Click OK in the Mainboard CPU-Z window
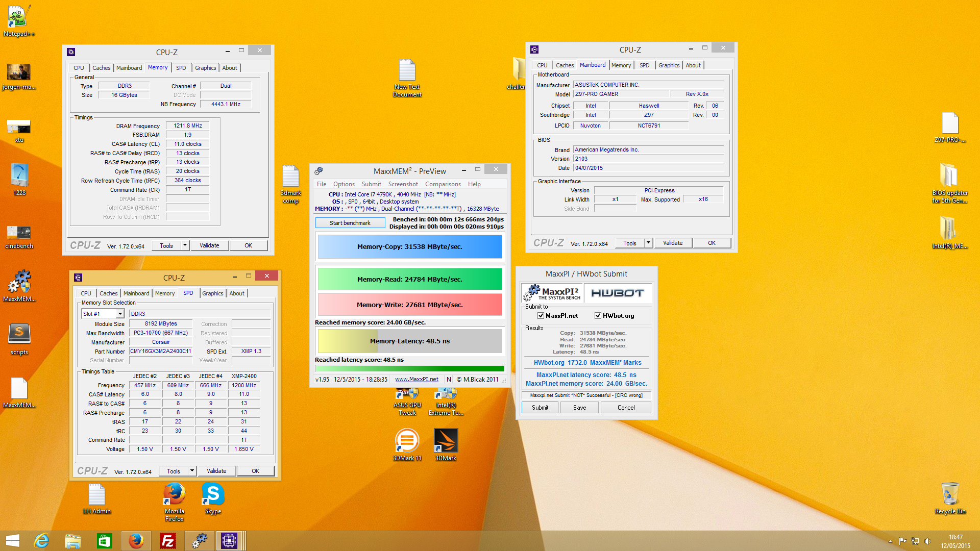Image resolution: width=980 pixels, height=551 pixels. click(x=712, y=243)
